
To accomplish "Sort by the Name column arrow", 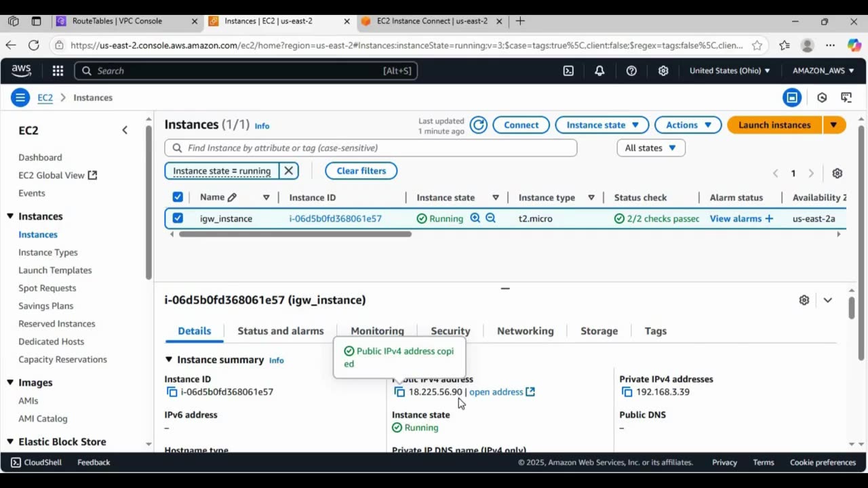I will point(266,197).
